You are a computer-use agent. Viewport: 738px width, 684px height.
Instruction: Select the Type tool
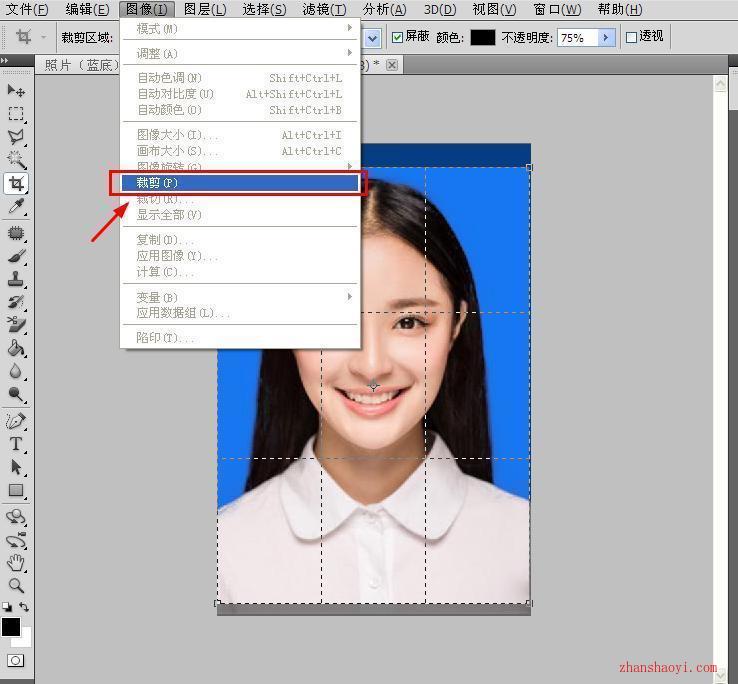coord(16,443)
